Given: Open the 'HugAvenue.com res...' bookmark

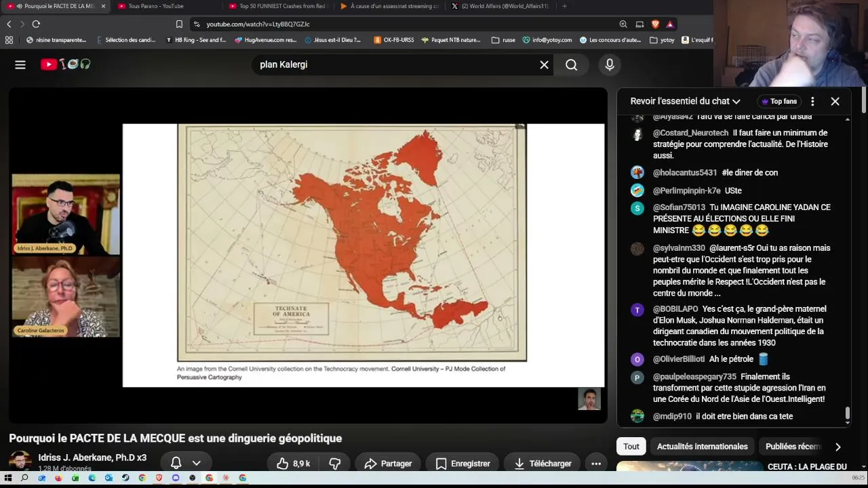Looking at the screenshot, I should pos(266,40).
